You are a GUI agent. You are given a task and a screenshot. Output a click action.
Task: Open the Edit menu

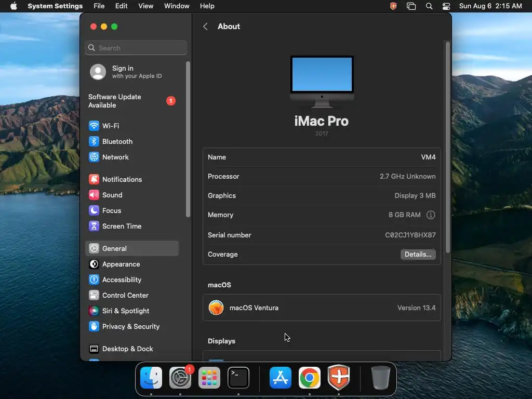click(121, 6)
